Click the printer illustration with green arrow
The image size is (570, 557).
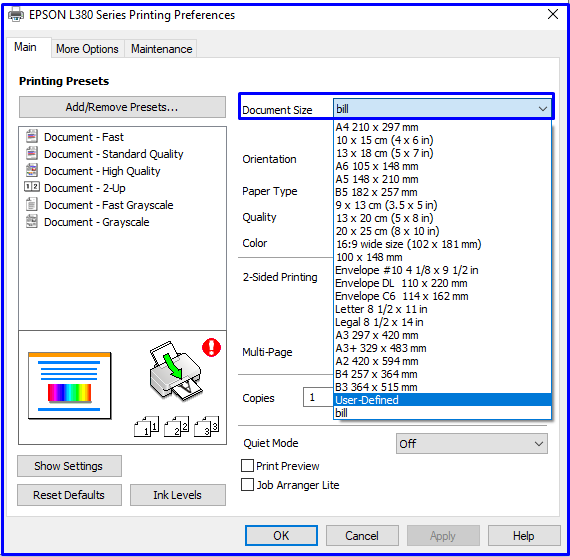(x=176, y=371)
